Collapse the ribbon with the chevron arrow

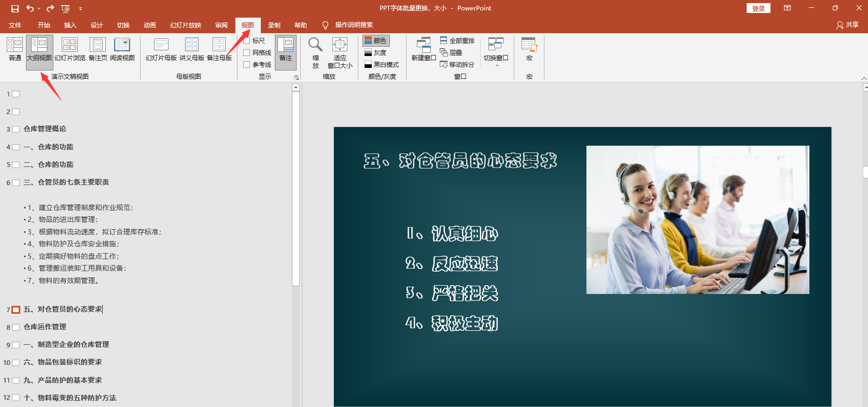[864, 78]
